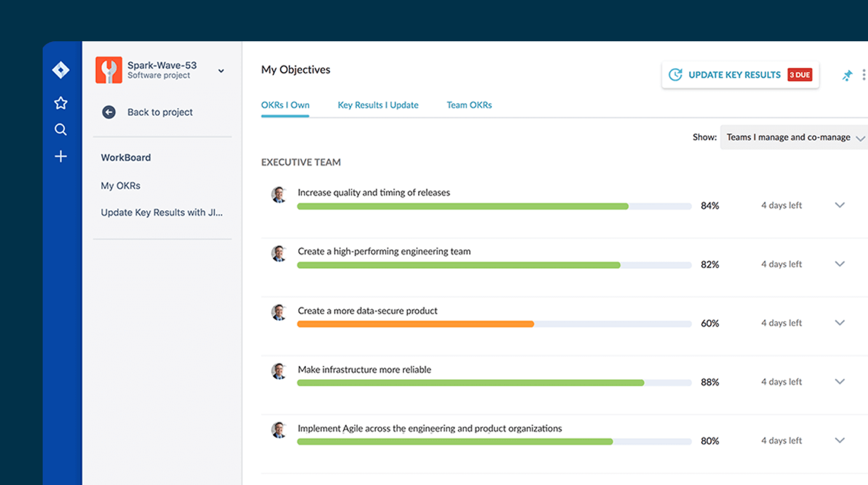Switch to the Key Results I Update tab
Image resolution: width=868 pixels, height=485 pixels.
(378, 105)
